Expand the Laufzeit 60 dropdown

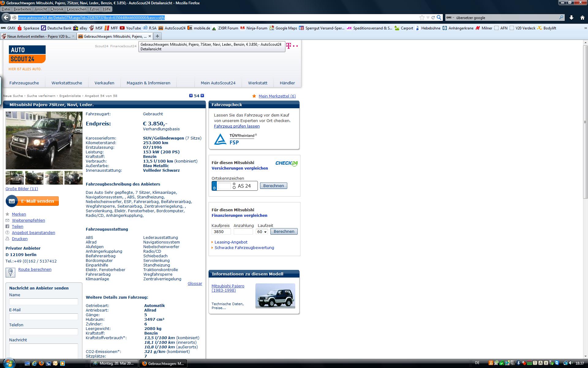(x=262, y=232)
